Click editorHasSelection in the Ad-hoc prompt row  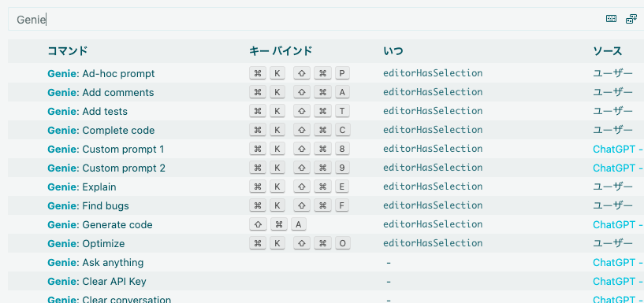433,73
